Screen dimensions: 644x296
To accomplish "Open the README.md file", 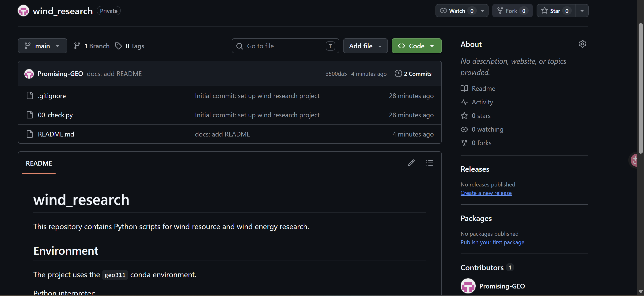I will pyautogui.click(x=56, y=134).
